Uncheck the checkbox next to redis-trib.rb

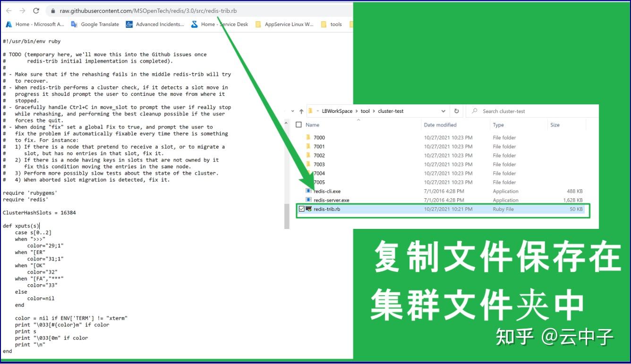(x=302, y=209)
